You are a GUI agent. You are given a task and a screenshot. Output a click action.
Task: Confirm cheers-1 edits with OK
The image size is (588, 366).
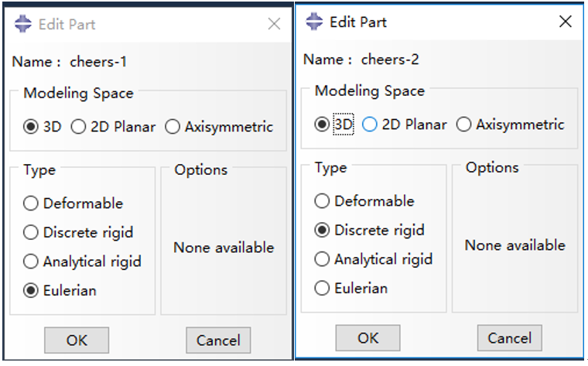click(x=77, y=340)
